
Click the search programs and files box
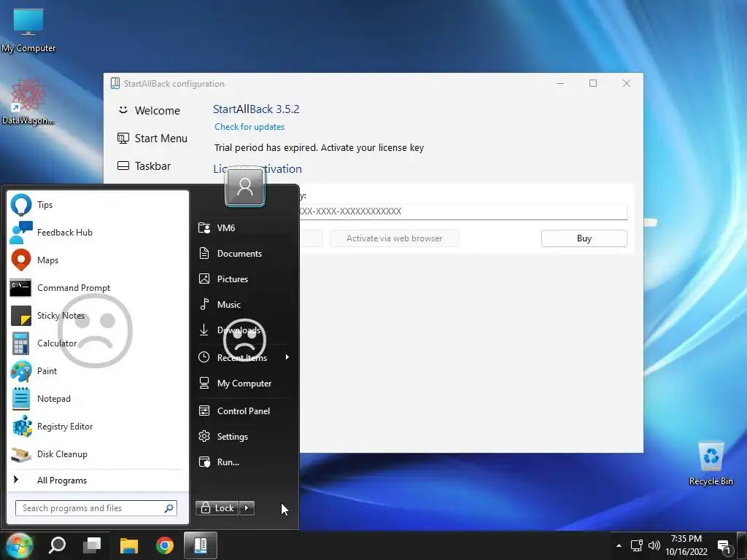pos(96,508)
